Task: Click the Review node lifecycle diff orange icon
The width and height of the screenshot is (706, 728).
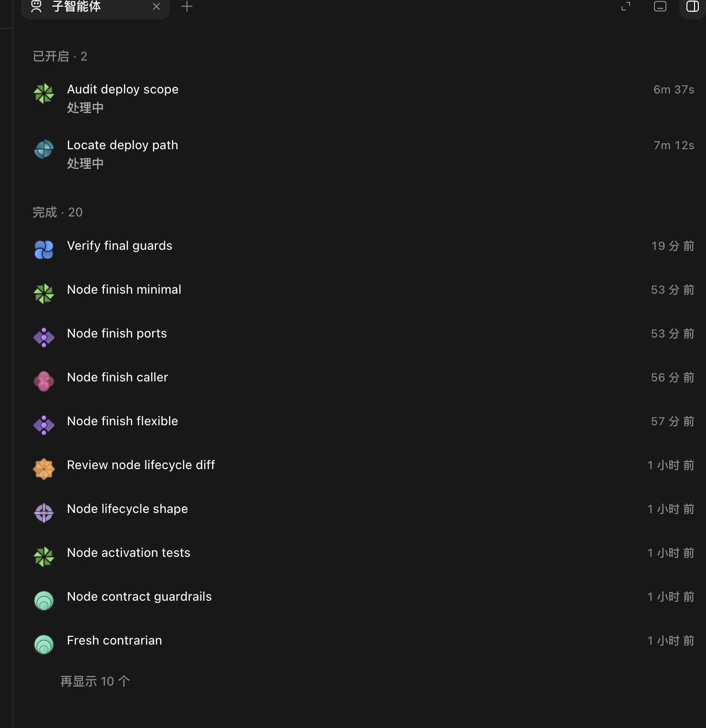Action: tap(44, 469)
